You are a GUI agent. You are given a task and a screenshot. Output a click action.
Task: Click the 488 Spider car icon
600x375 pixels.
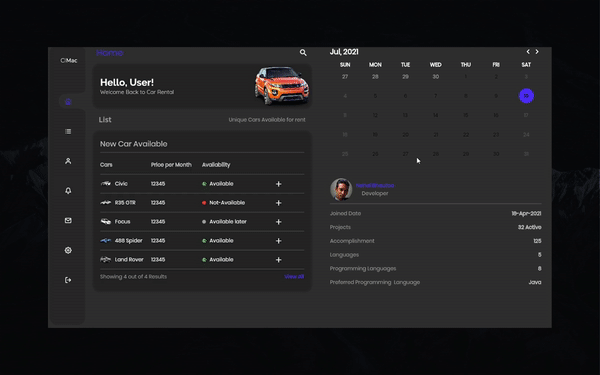[x=106, y=240]
